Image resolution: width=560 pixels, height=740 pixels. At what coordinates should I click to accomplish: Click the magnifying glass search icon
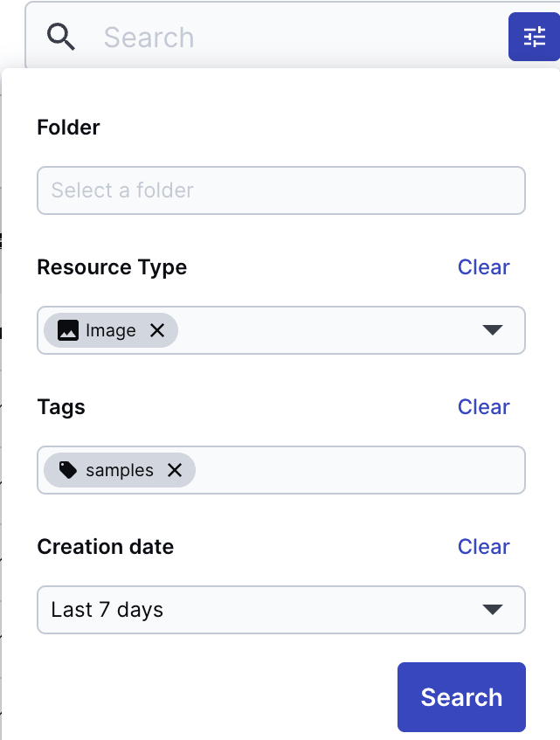coord(61,37)
